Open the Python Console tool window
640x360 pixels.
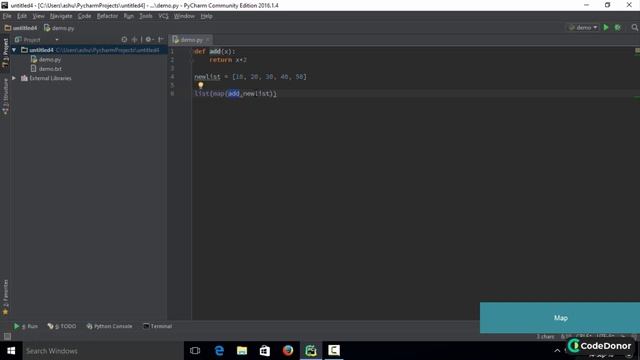(109, 326)
